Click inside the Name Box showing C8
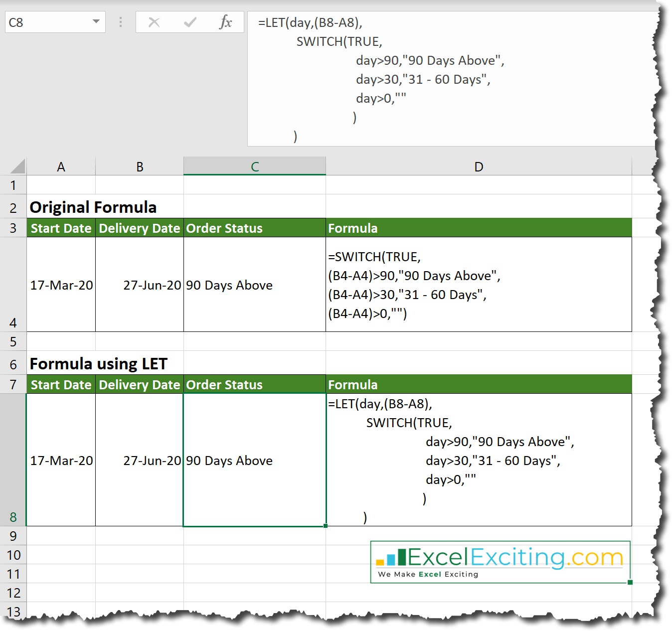 pos(45,21)
